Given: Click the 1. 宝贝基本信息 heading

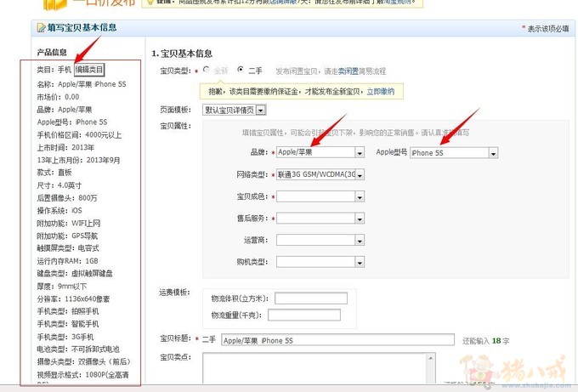Looking at the screenshot, I should point(182,54).
